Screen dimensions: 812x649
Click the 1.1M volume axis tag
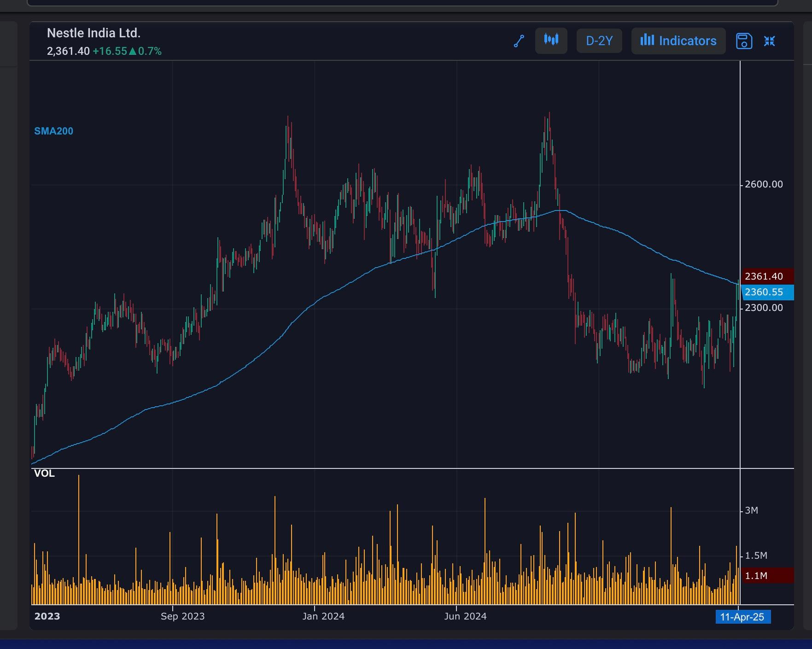coord(768,576)
